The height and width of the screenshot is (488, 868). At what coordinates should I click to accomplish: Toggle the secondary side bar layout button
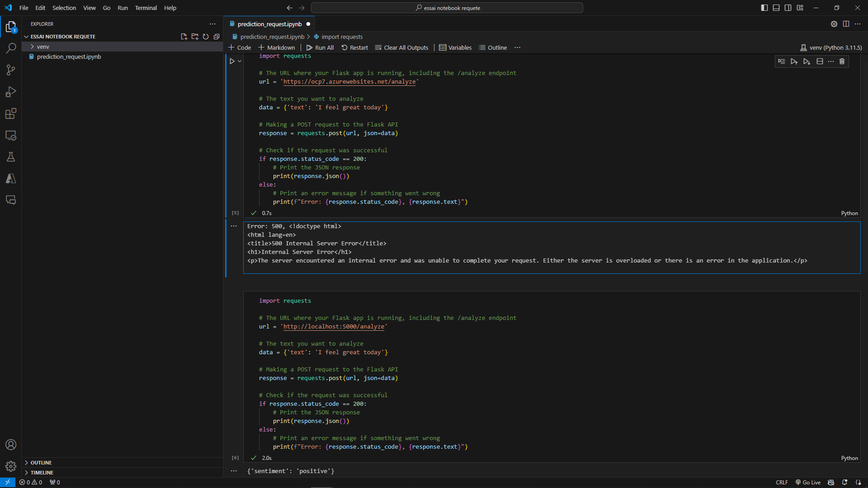788,8
